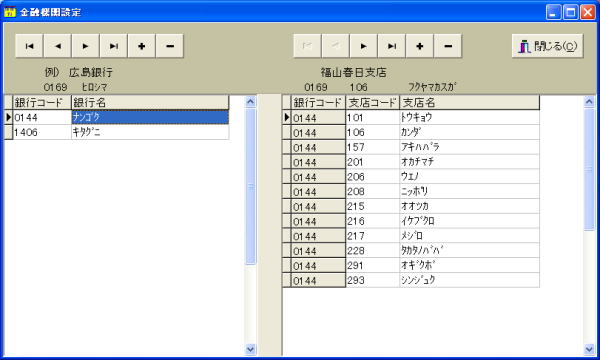Select branch code cell 101

373,117
